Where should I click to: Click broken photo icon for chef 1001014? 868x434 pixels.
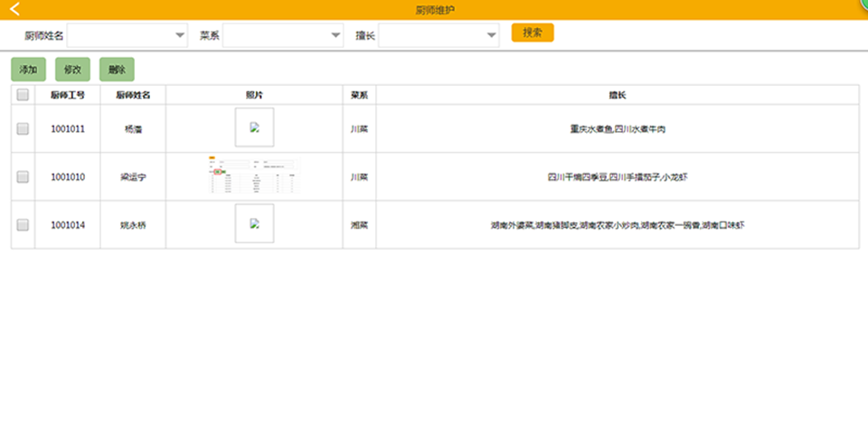click(254, 223)
